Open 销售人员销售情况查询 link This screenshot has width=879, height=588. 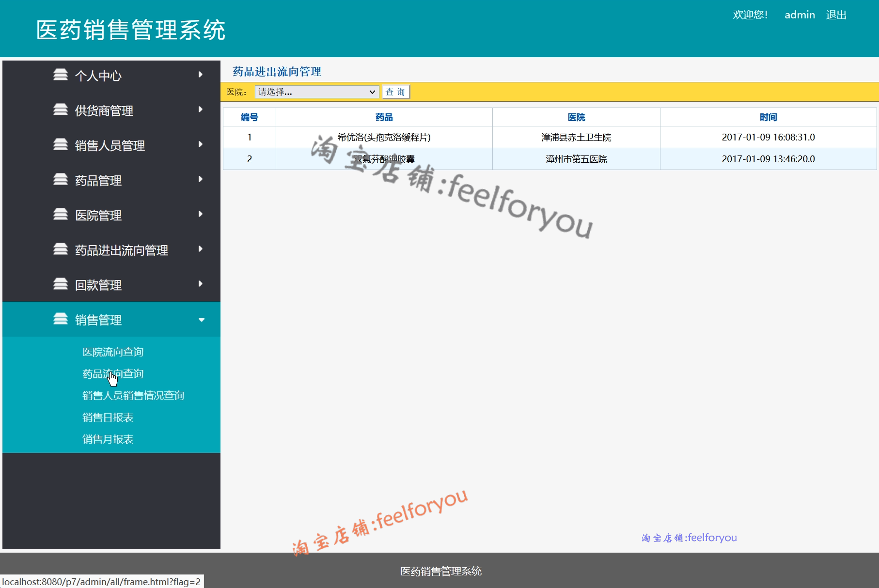(x=133, y=396)
